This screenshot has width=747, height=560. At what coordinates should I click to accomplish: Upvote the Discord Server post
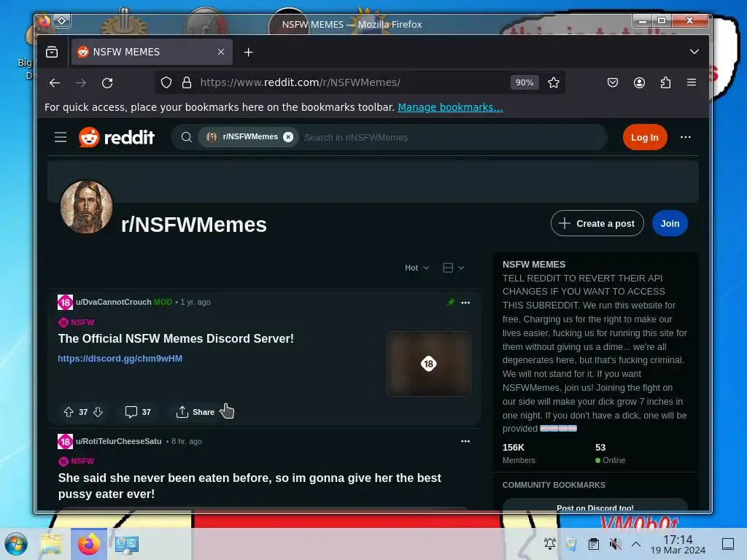pyautogui.click(x=69, y=412)
